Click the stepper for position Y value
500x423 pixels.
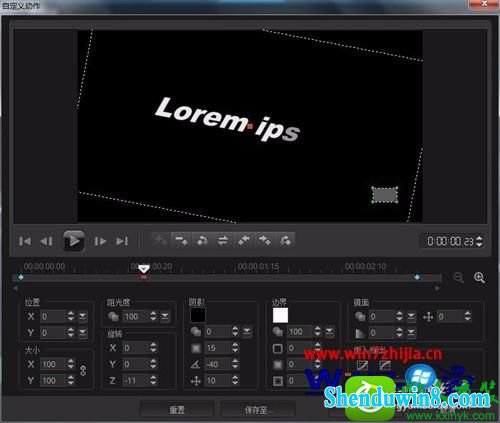(71, 332)
